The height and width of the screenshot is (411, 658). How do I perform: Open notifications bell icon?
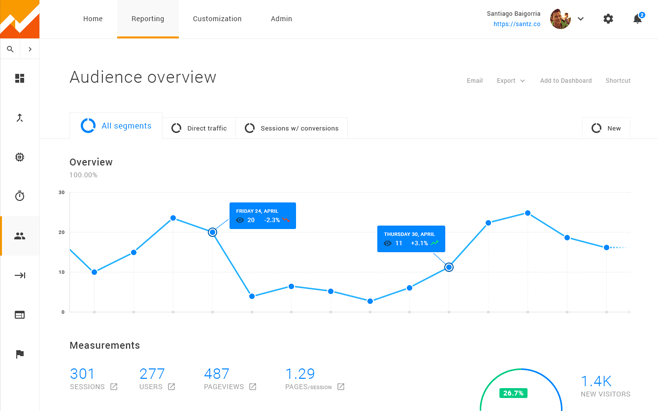coord(637,19)
